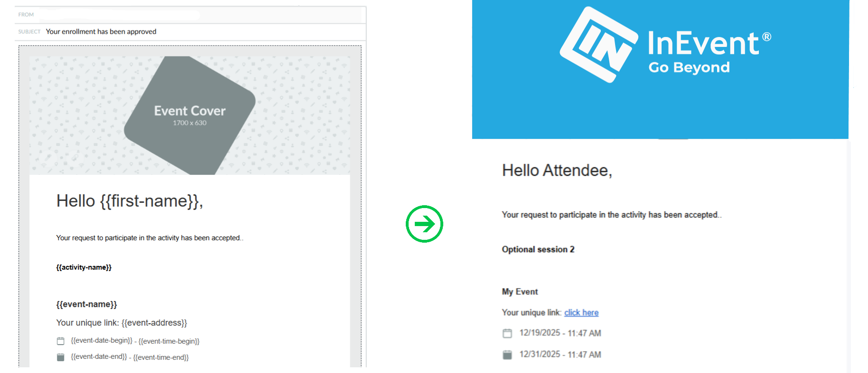Click the My Event heading
868x373 pixels.
520,291
